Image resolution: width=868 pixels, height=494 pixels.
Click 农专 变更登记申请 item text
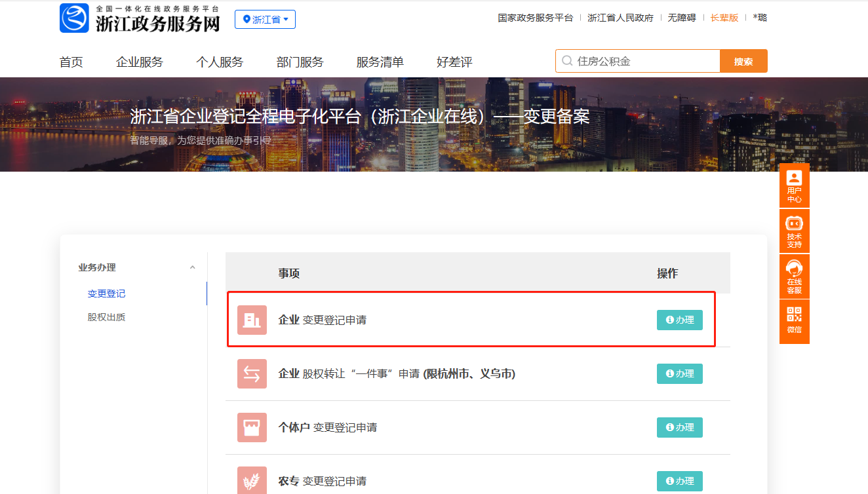(x=323, y=481)
